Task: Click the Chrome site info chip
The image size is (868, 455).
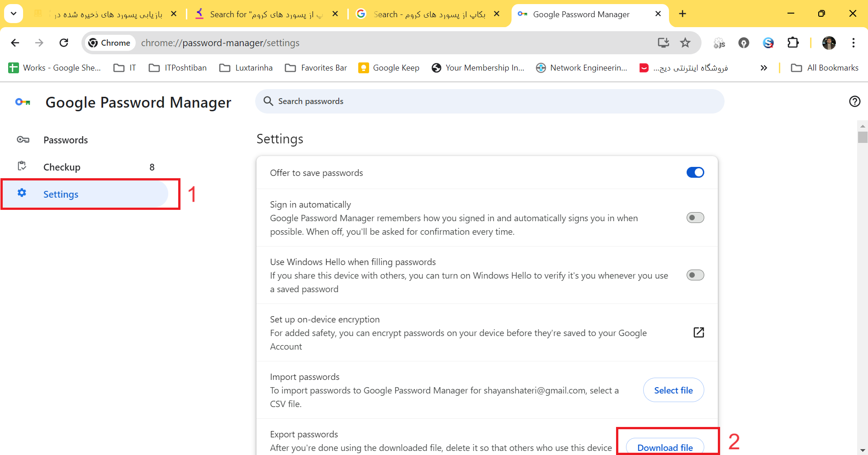Action: click(x=109, y=43)
